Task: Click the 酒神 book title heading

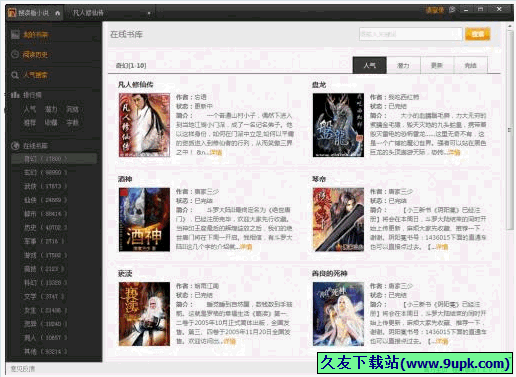Action: tap(125, 179)
